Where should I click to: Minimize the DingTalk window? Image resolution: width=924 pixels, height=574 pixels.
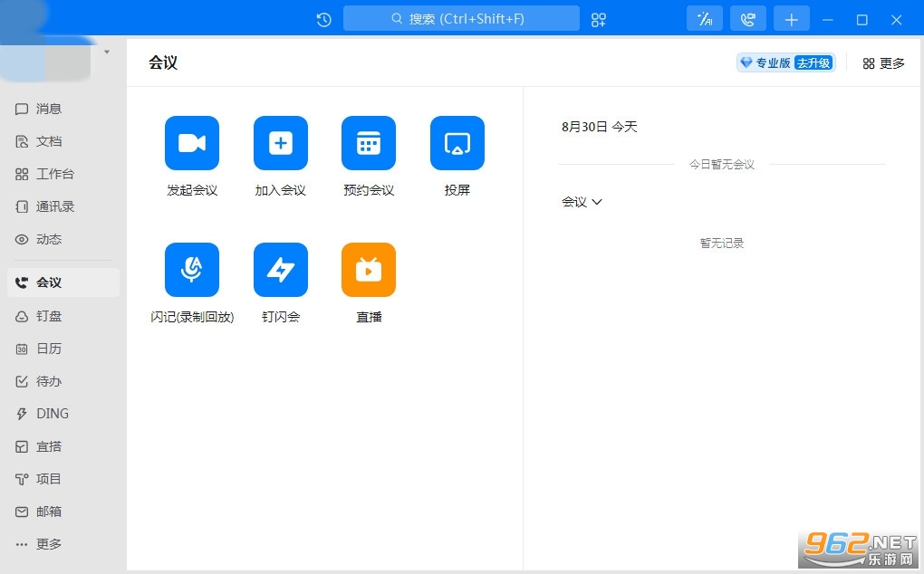(827, 19)
